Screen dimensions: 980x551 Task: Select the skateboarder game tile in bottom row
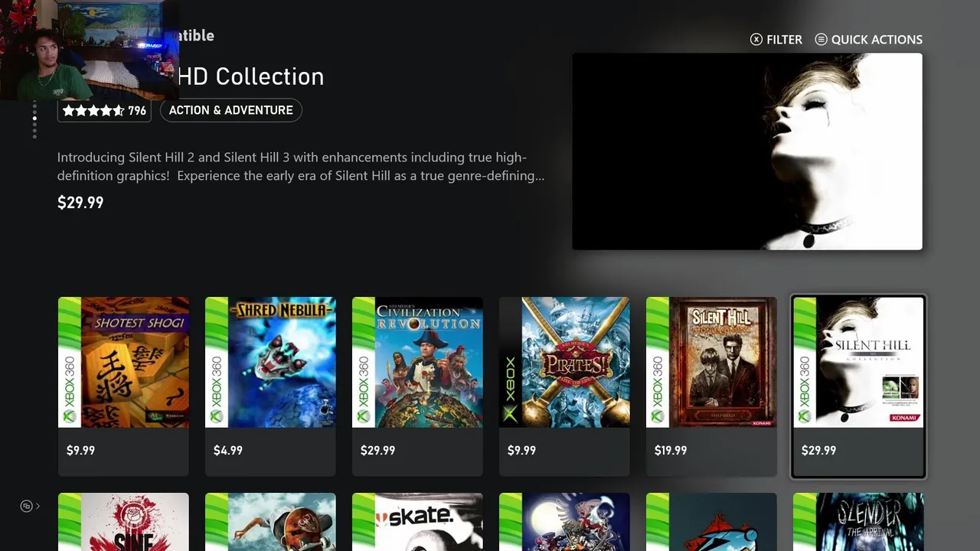tap(270, 522)
